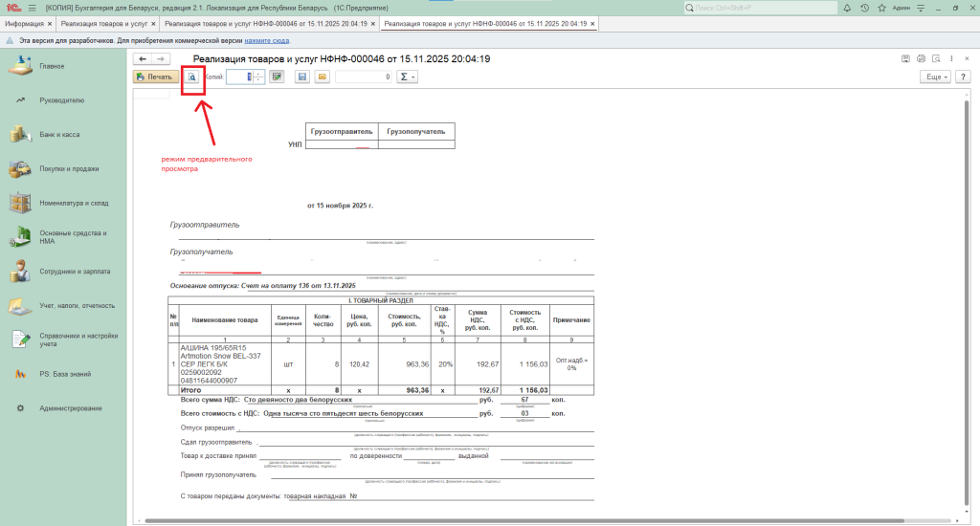The image size is (980, 526).
Task: Send the document by email envelope icon
Action: (323, 77)
